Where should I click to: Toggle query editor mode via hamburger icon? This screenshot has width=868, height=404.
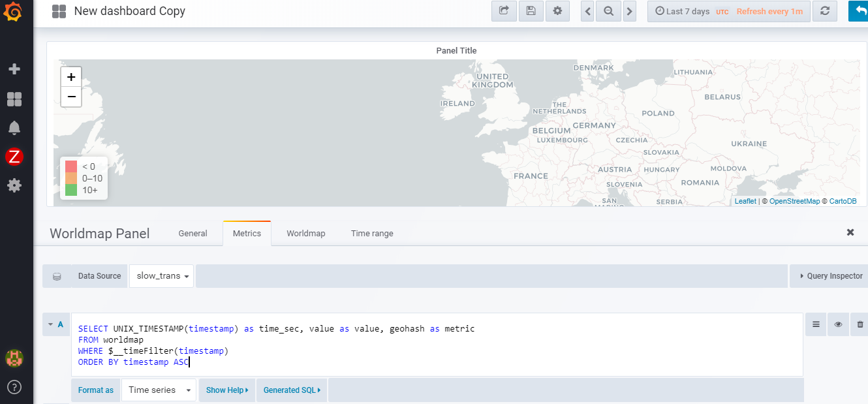[815, 324]
